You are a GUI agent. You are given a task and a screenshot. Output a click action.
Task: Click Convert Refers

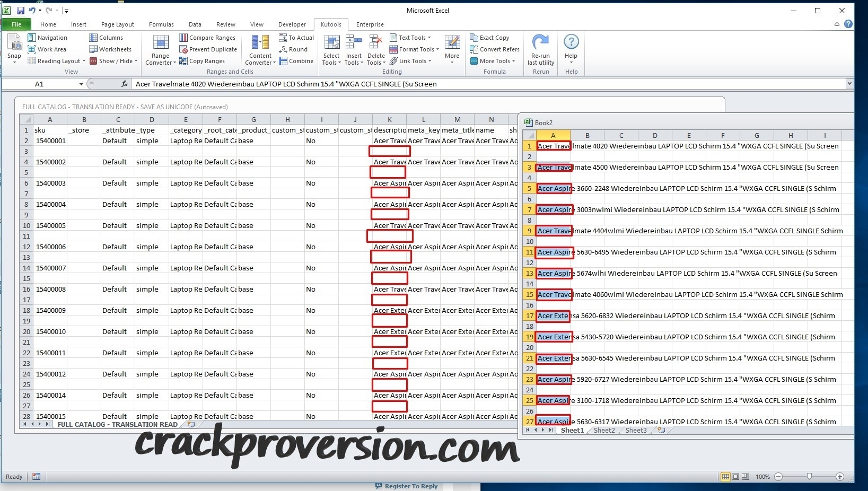(x=495, y=49)
